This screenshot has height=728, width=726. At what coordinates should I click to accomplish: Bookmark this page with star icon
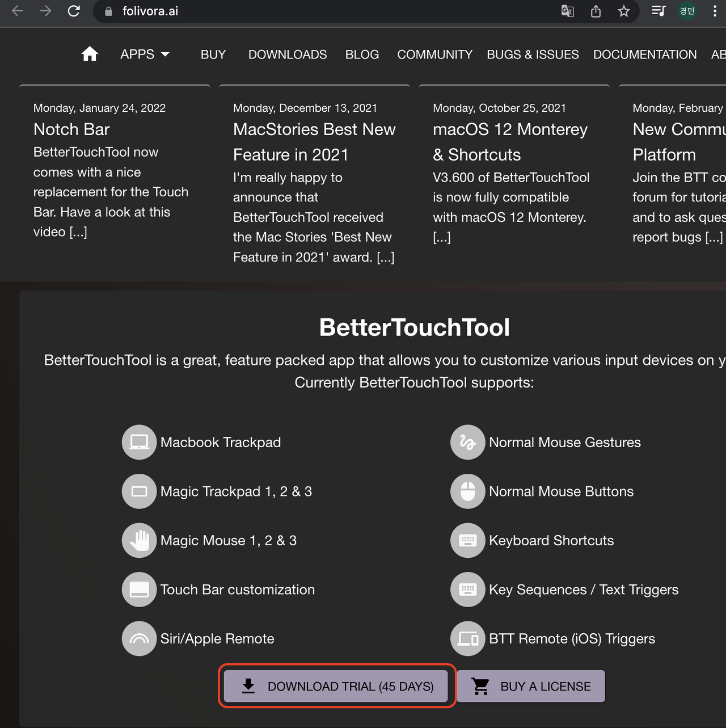click(x=624, y=11)
